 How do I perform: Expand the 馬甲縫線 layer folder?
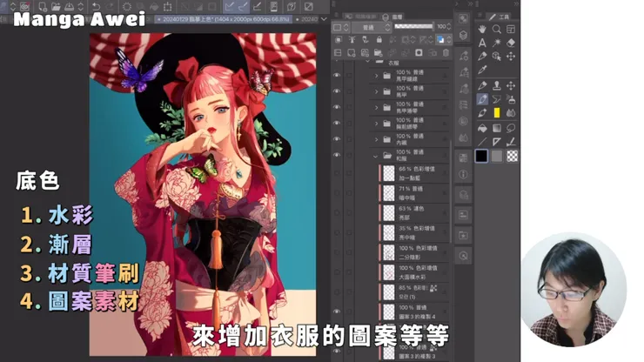376,76
